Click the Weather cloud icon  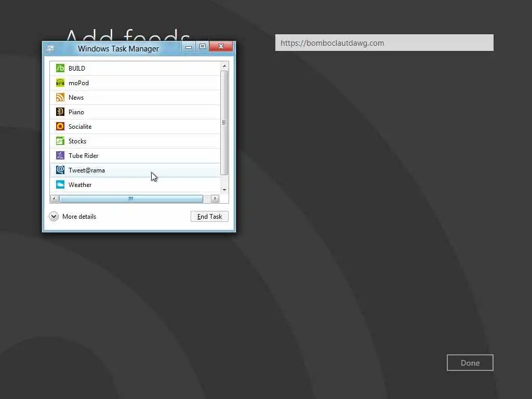pos(60,184)
